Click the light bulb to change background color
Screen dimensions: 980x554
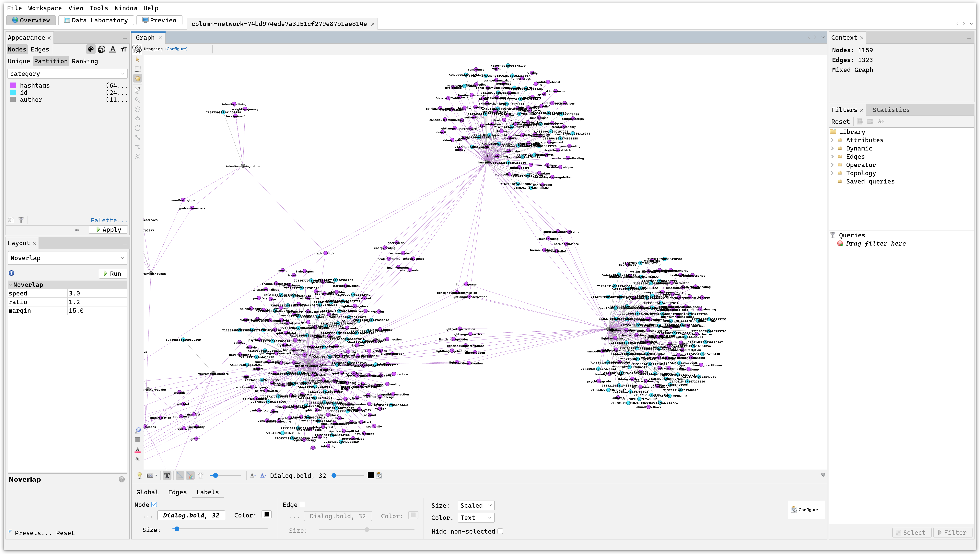pos(139,475)
